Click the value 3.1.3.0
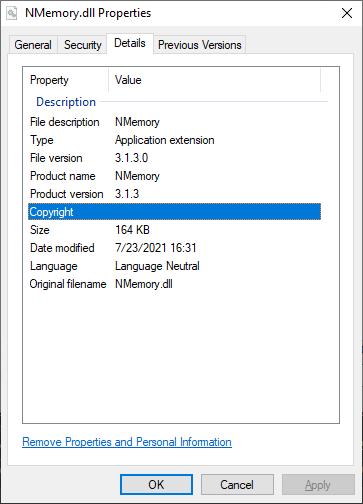Image resolution: width=363 pixels, height=504 pixels. 131,158
